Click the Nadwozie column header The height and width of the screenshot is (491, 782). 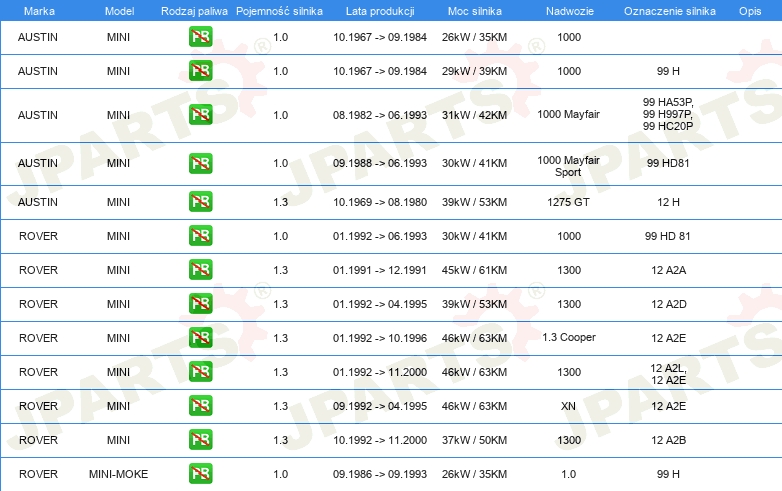click(x=570, y=11)
